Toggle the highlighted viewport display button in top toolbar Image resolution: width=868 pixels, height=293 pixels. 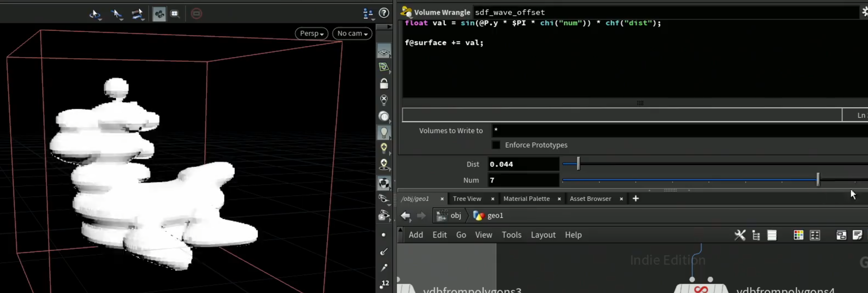159,14
